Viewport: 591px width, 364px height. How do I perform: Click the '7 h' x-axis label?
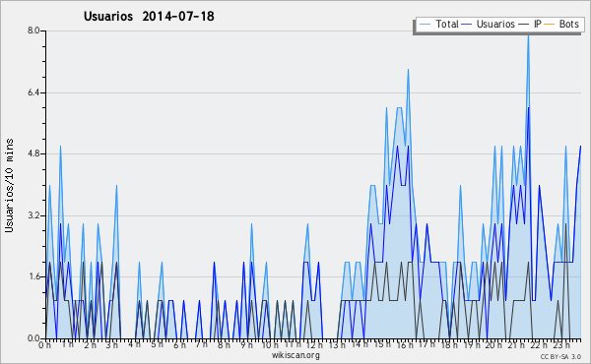[201, 344]
